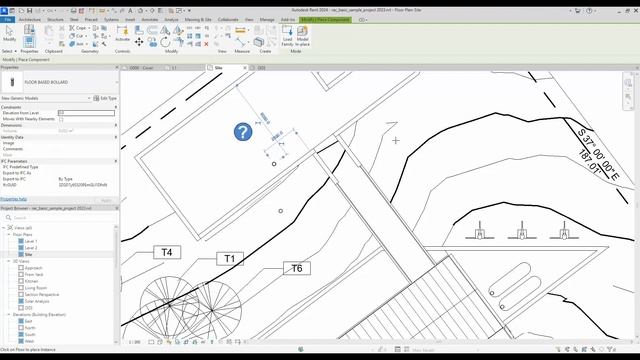The height and width of the screenshot is (360, 640).
Task: Toggle the From Yard view box
Action: pyautogui.click(x=21, y=274)
